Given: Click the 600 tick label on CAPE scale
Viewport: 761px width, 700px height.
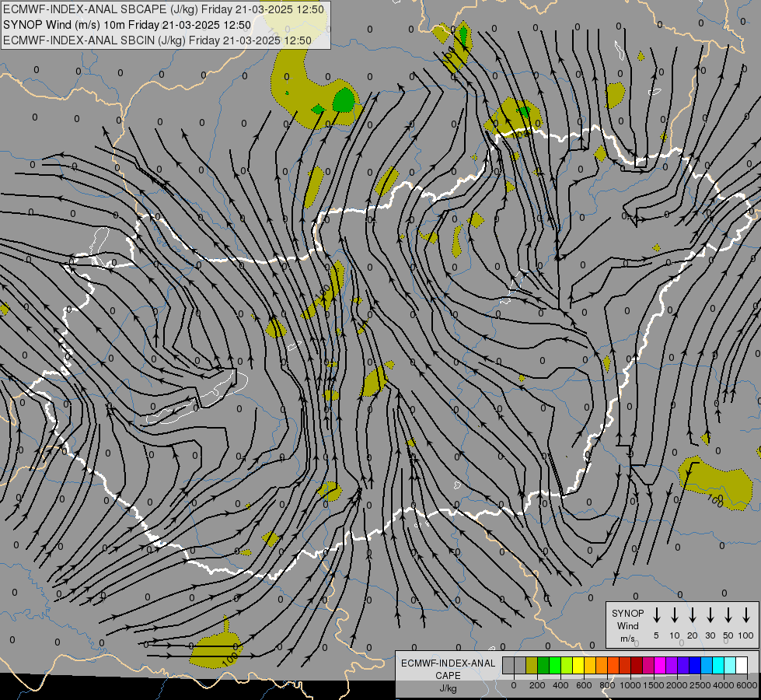Looking at the screenshot, I should click(584, 685).
